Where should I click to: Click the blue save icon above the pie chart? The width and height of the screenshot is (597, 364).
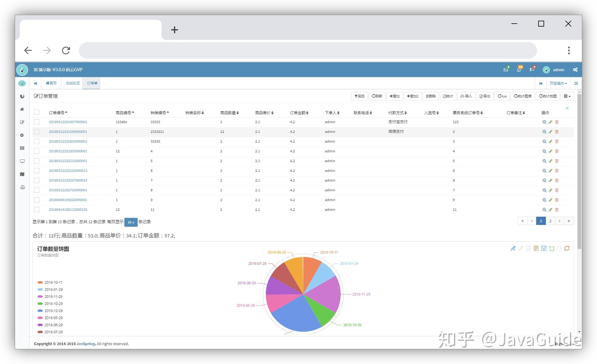coord(544,248)
